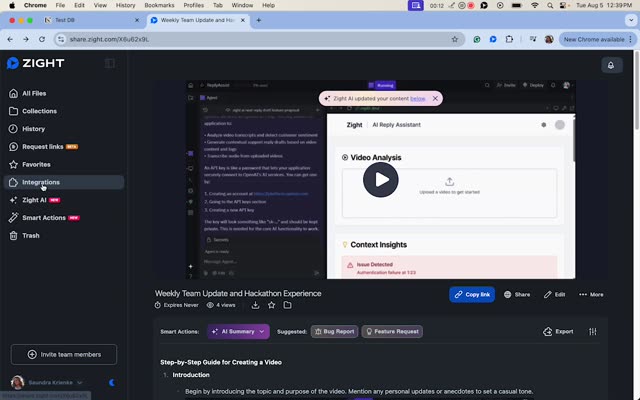This screenshot has width=640, height=400.
Task: Click the video title text
Action: pyautogui.click(x=238, y=293)
